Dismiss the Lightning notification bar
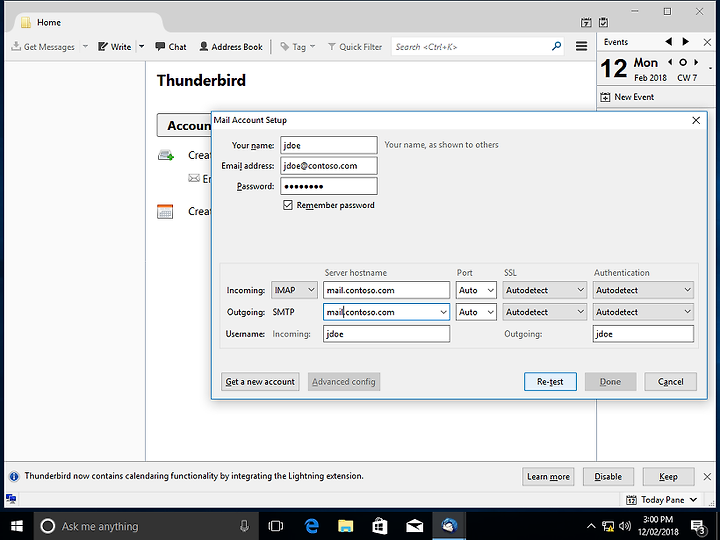Image resolution: width=720 pixels, height=540 pixels. pos(707,477)
